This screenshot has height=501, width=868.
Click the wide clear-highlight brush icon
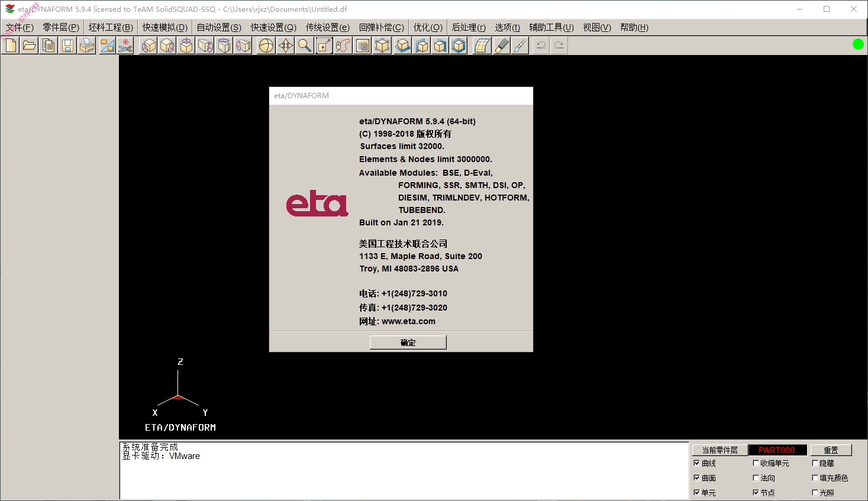click(x=502, y=46)
